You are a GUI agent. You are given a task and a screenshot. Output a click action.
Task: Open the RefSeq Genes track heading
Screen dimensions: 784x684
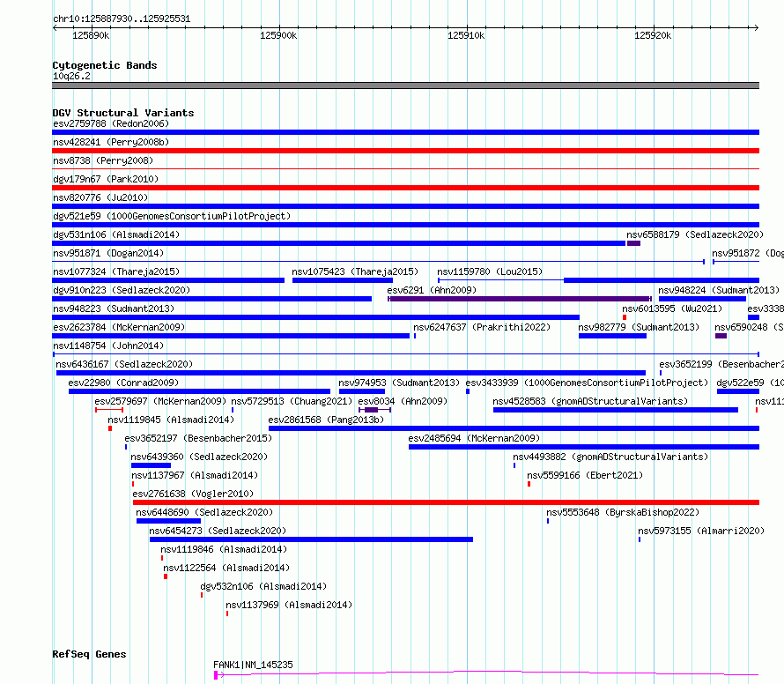pyautogui.click(x=89, y=654)
